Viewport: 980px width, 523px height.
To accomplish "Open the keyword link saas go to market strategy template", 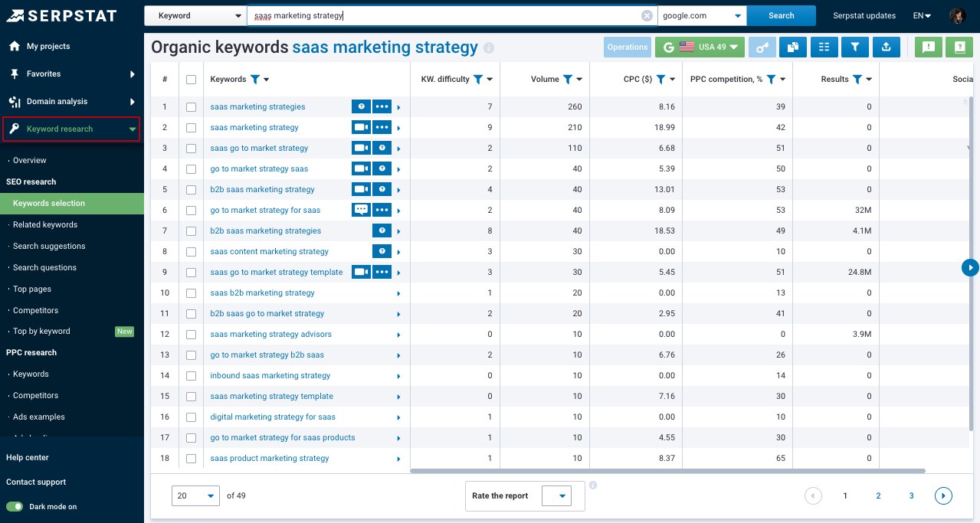I will 276,272.
